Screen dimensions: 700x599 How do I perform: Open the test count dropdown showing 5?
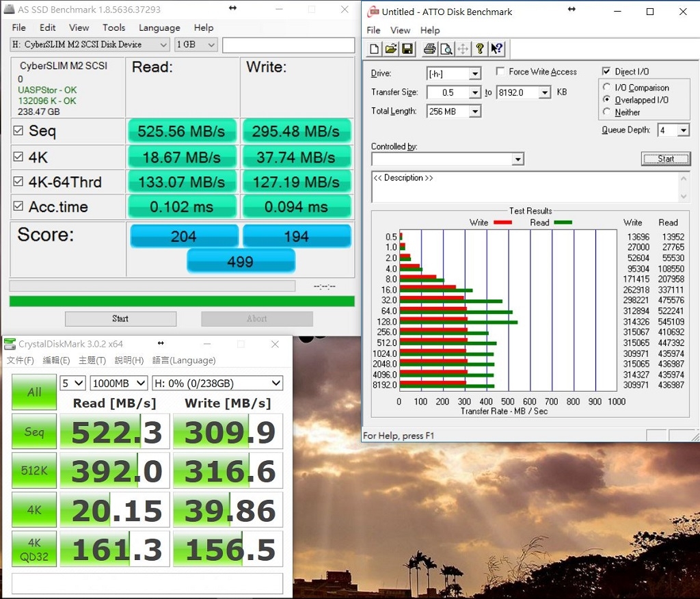click(x=72, y=383)
